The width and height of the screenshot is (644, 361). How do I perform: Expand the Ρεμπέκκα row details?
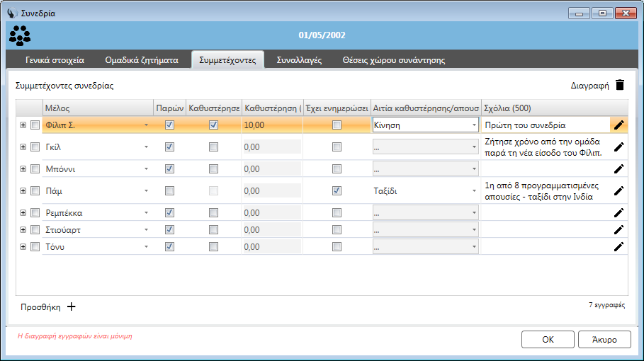(23, 212)
